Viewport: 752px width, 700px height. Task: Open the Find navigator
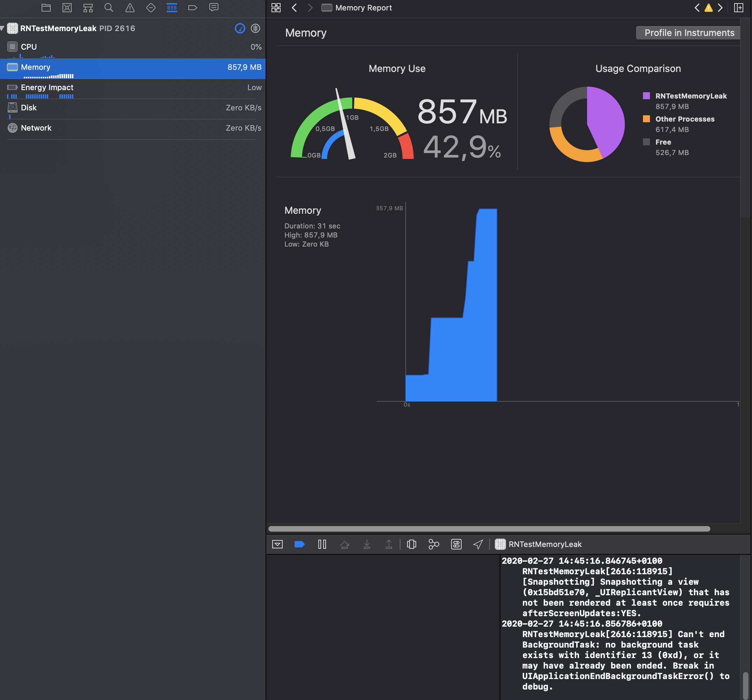[x=109, y=8]
